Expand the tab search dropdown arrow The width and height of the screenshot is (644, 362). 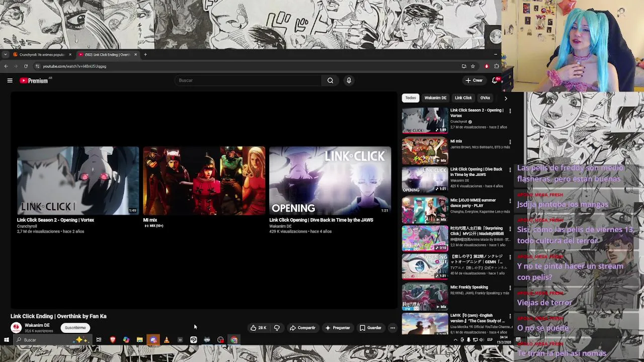pyautogui.click(x=5, y=54)
